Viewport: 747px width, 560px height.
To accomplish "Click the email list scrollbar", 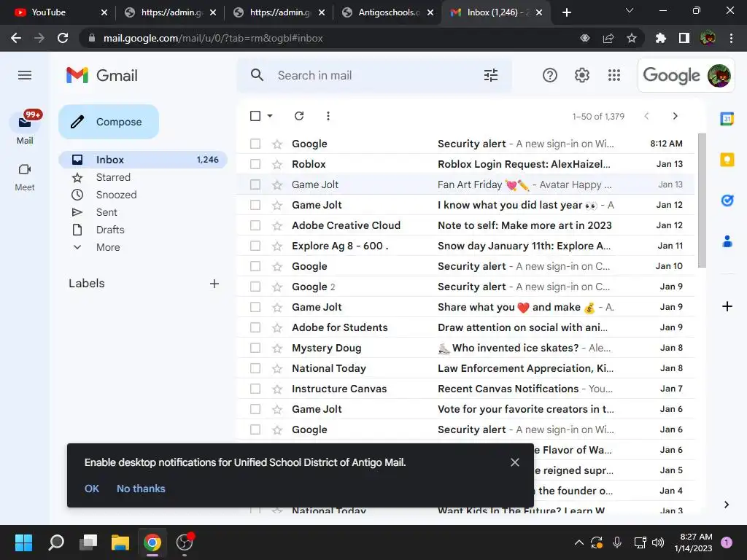I will 702,200.
